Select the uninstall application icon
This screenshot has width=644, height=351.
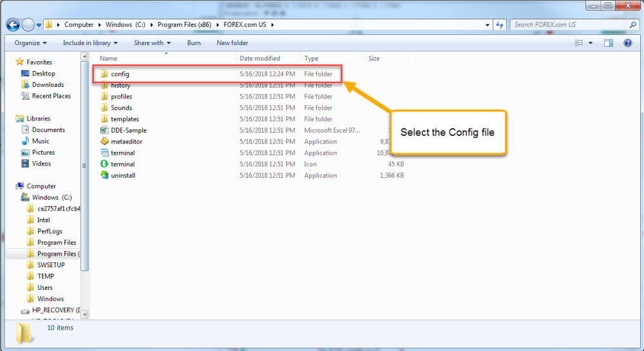pos(104,175)
